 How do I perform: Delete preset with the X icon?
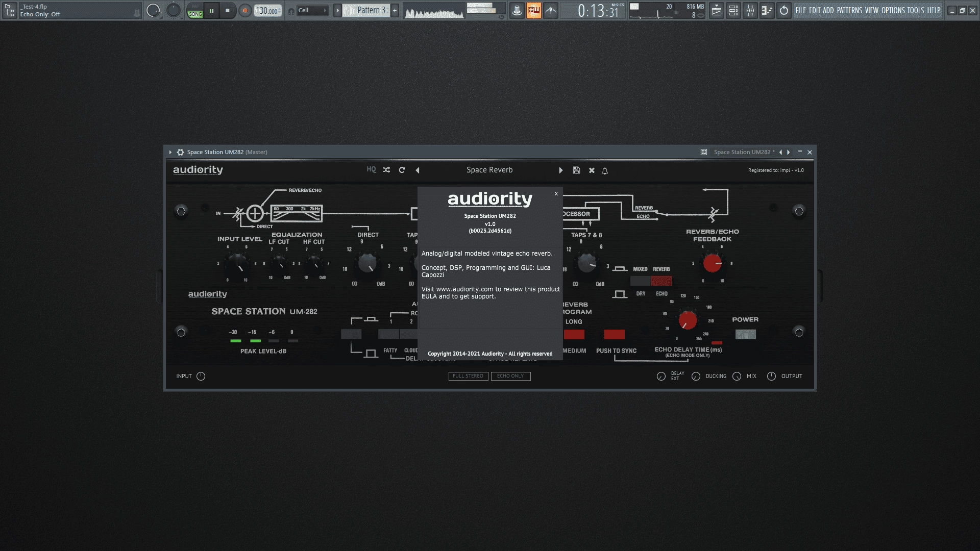[x=592, y=170]
